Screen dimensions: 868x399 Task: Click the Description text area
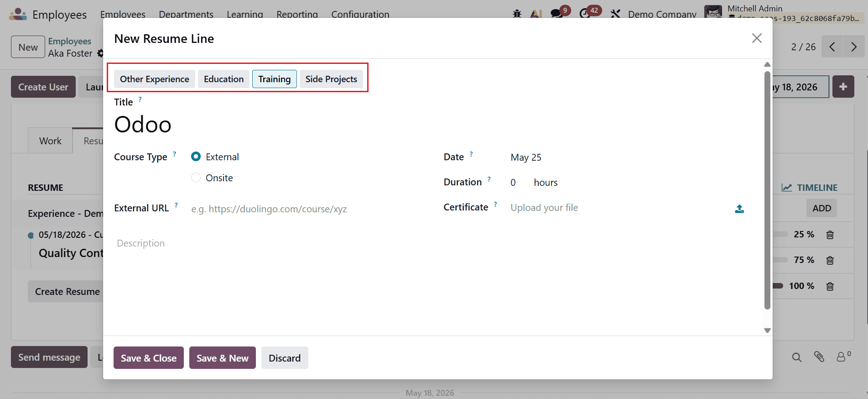[433, 243]
